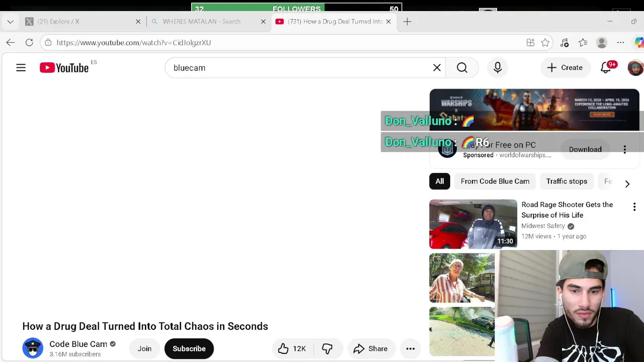Image resolution: width=644 pixels, height=362 pixels.
Task: Click the address bar URL
Action: coord(133,43)
